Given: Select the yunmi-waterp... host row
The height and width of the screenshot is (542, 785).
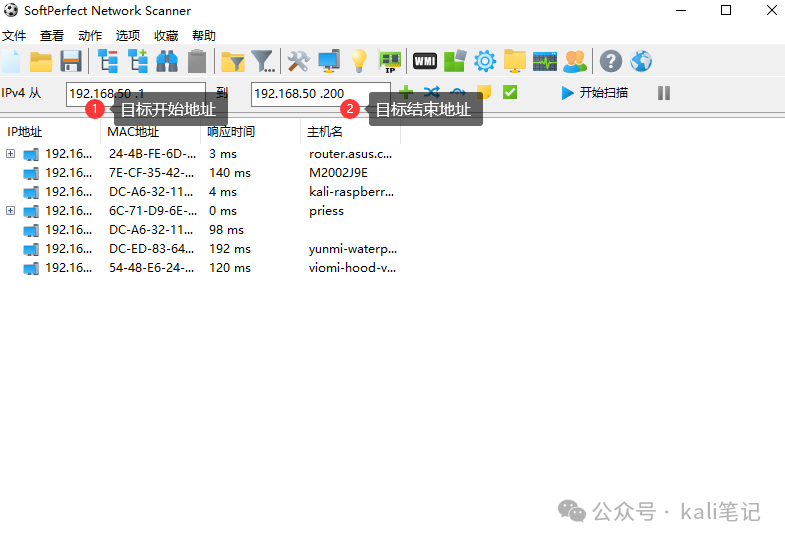Looking at the screenshot, I should 200,249.
